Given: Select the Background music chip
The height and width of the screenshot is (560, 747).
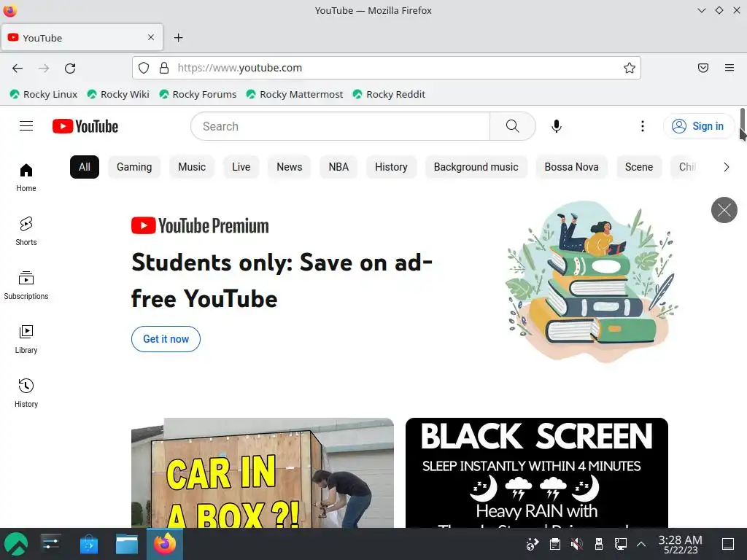Looking at the screenshot, I should [476, 167].
